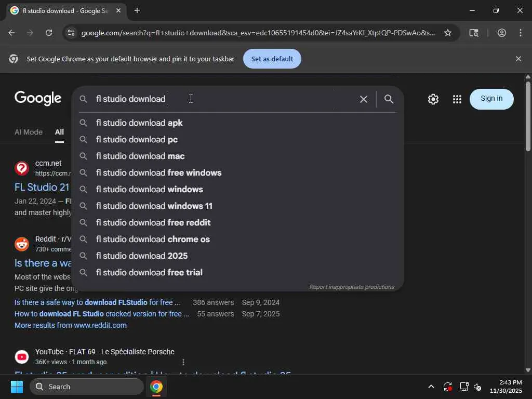Go forward with the forward arrow

click(x=30, y=33)
